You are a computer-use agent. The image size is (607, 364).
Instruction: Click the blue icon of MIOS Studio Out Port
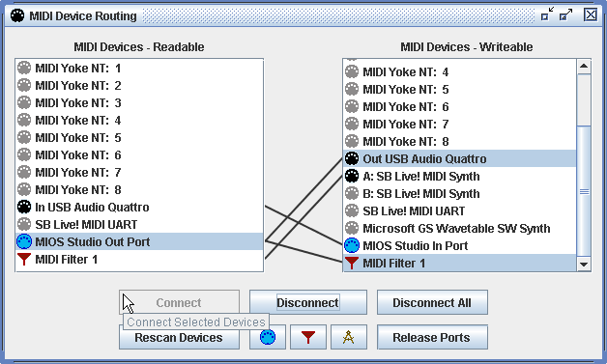24,242
